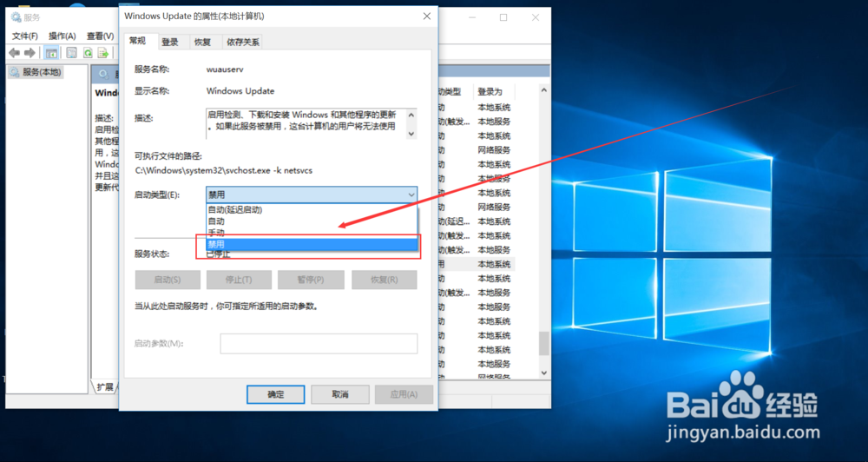This screenshot has height=462, width=868.
Task: Select the 扩展 tab at Services window bottom
Action: click(105, 386)
